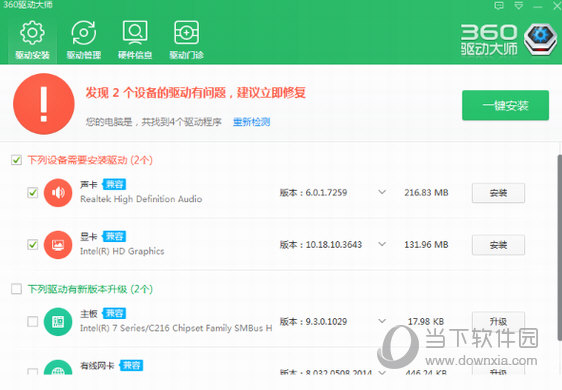
Task: Click the 兼容 badge next to 有线网卡
Action: click(x=131, y=365)
